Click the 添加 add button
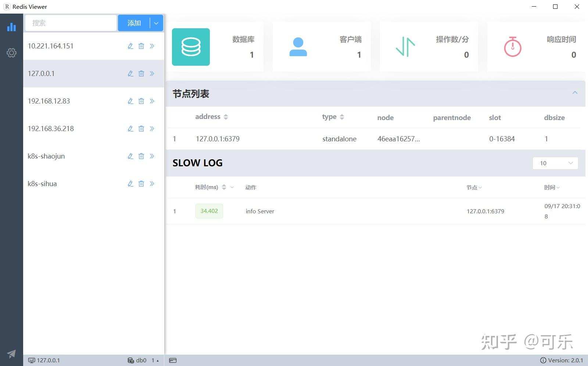 134,23
